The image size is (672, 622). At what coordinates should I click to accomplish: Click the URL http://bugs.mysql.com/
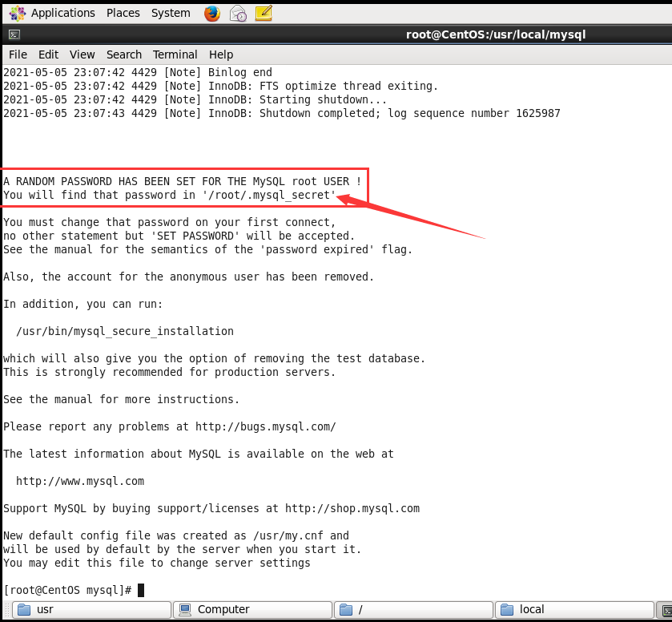coord(266,426)
